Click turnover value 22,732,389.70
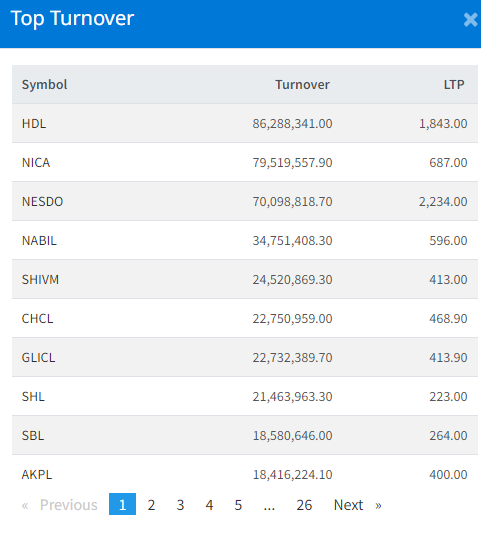Screen dimensions: 481x533 (292, 358)
